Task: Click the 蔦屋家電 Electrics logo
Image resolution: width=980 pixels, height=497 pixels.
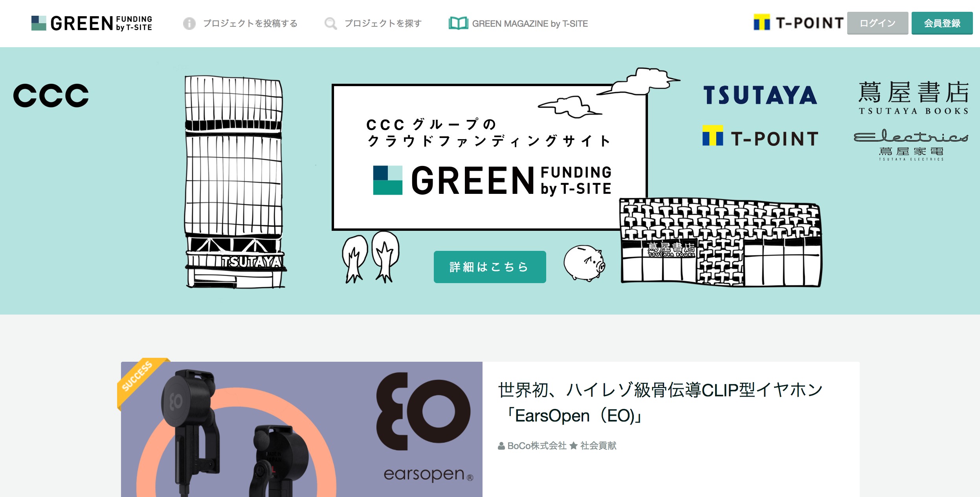Action: [x=911, y=145]
